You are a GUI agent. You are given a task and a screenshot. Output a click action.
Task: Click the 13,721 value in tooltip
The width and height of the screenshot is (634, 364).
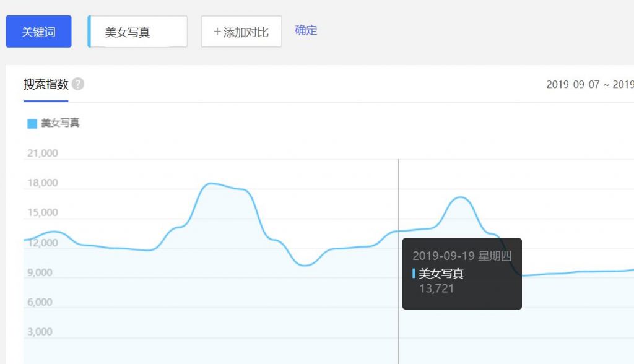pyautogui.click(x=436, y=288)
